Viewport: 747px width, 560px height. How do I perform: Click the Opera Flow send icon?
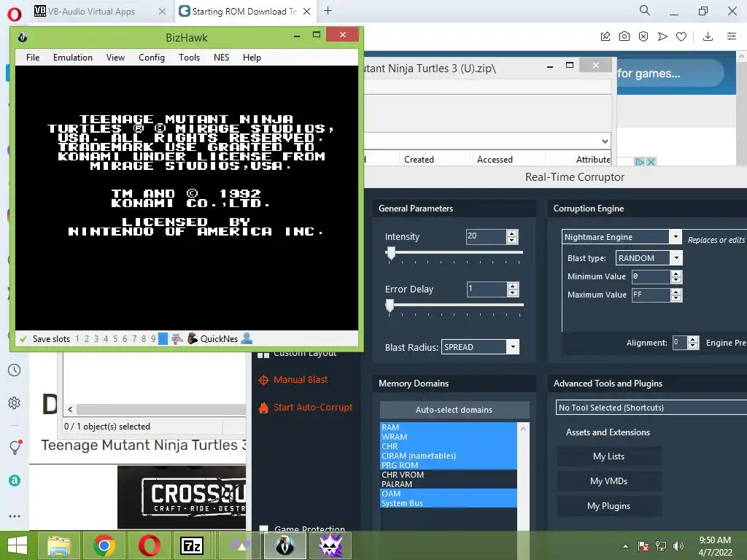click(x=662, y=36)
